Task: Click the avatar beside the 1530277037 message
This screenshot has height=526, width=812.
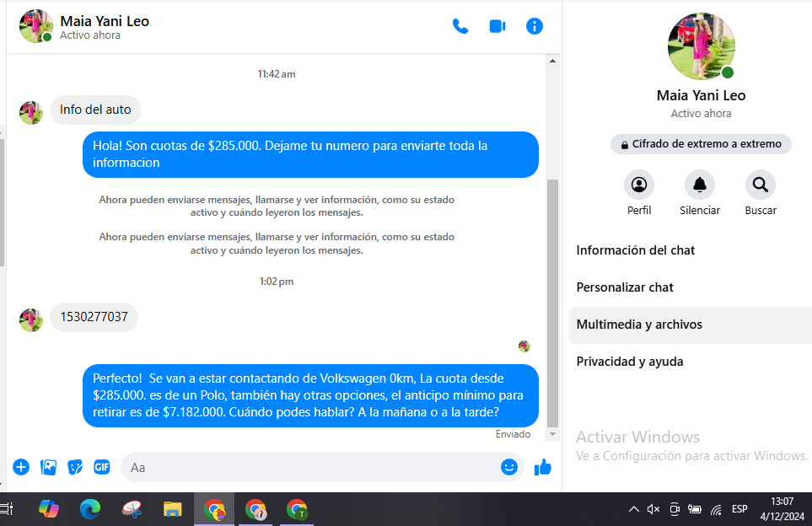Action: [31, 320]
